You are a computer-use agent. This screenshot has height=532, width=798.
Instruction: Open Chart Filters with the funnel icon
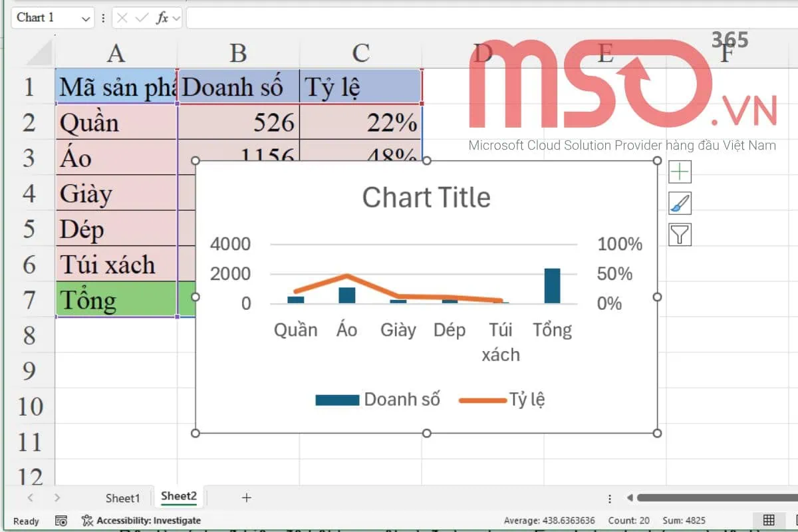point(679,234)
